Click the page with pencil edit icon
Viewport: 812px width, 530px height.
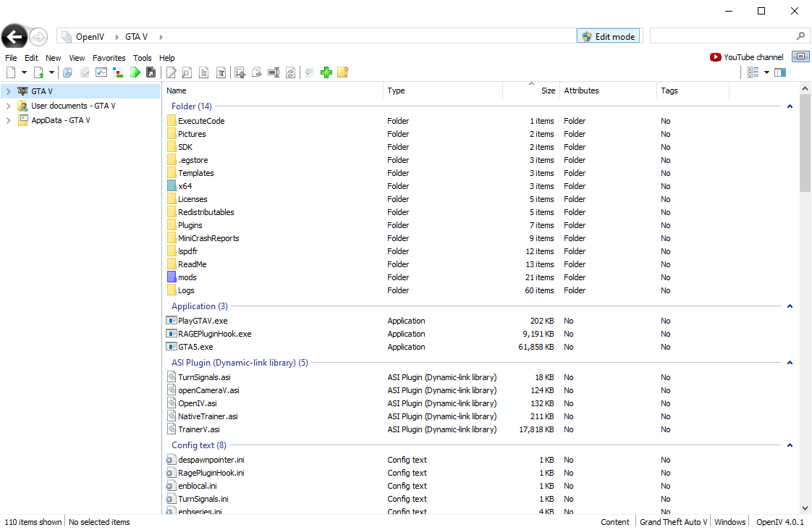tap(172, 72)
